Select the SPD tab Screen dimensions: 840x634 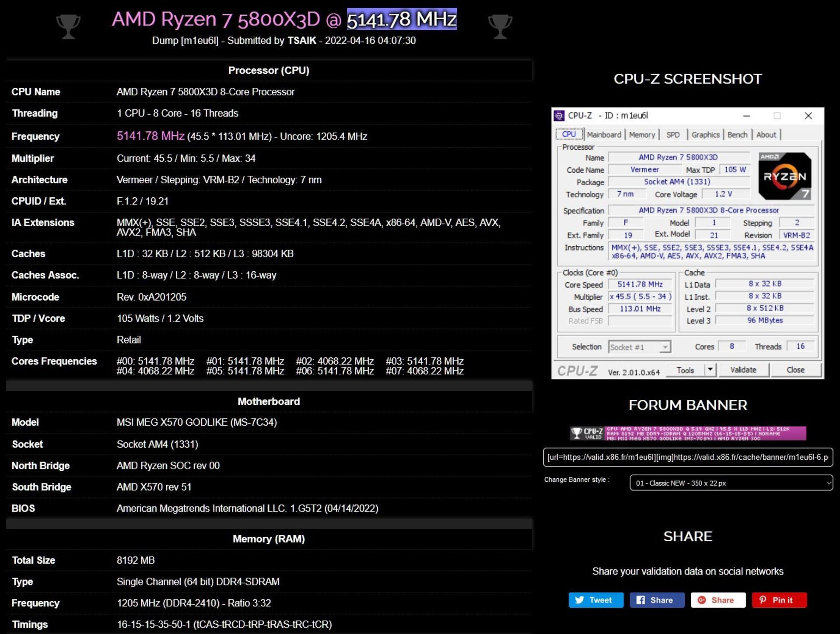(673, 134)
